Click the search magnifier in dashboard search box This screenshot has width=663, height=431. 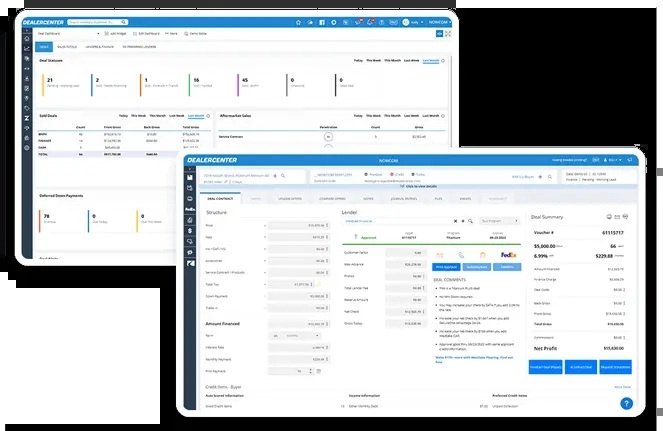(123, 22)
